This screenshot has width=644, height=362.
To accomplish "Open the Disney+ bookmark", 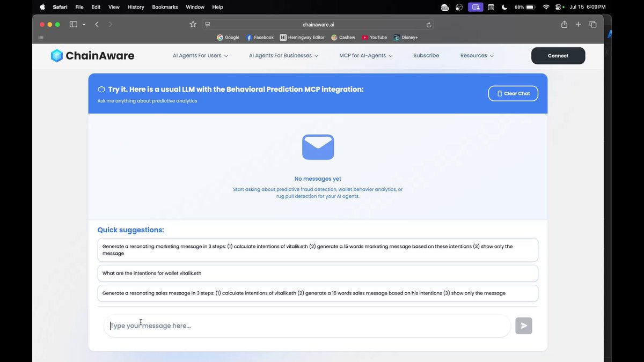I will [406, 38].
